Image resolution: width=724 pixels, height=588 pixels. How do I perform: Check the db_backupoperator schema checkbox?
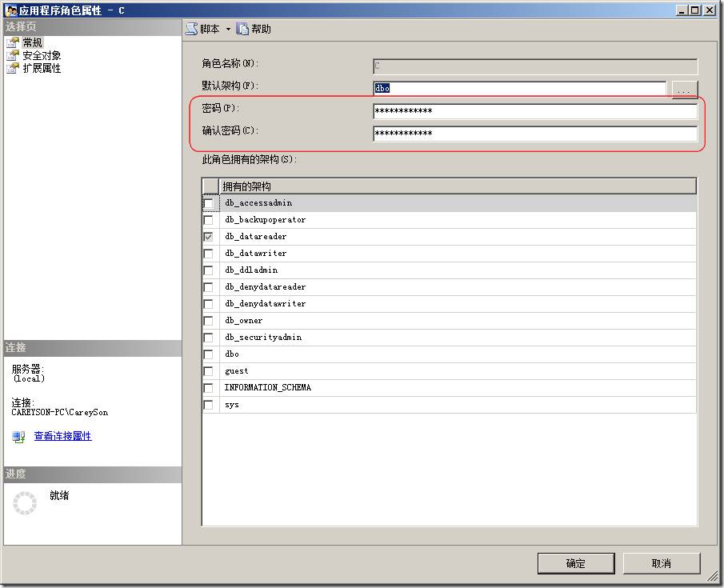(x=208, y=220)
